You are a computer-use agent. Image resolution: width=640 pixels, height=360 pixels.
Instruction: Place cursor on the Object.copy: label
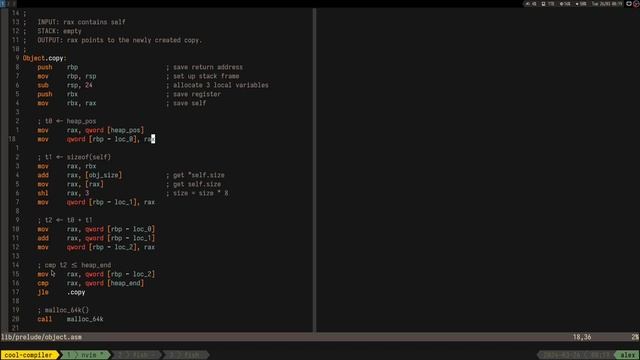tap(44, 58)
